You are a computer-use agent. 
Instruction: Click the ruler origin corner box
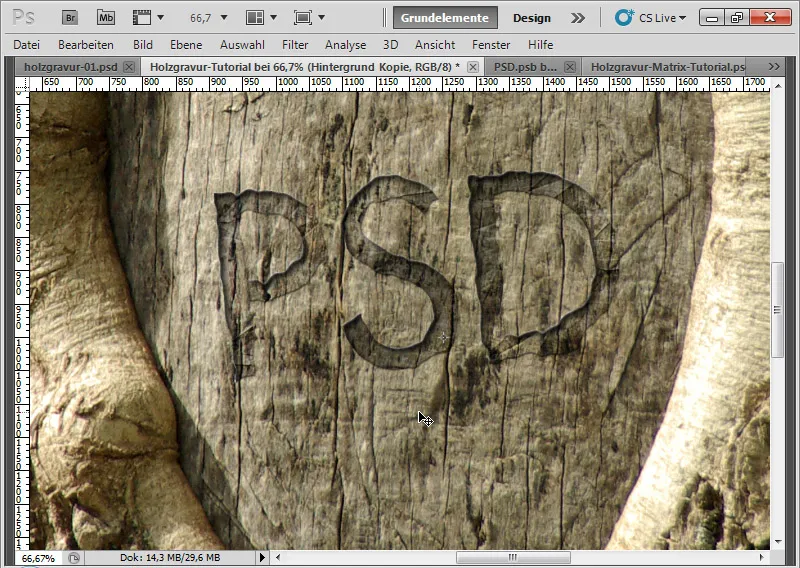[22, 84]
